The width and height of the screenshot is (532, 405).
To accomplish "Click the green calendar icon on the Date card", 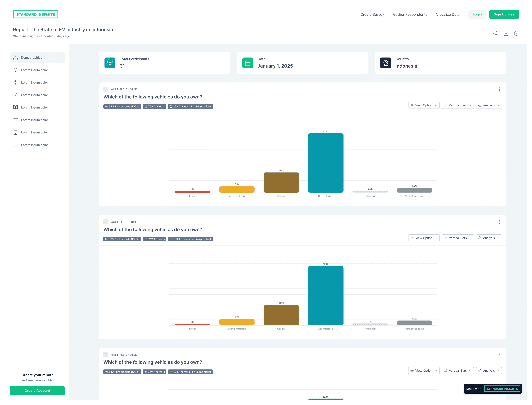I will 248,63.
